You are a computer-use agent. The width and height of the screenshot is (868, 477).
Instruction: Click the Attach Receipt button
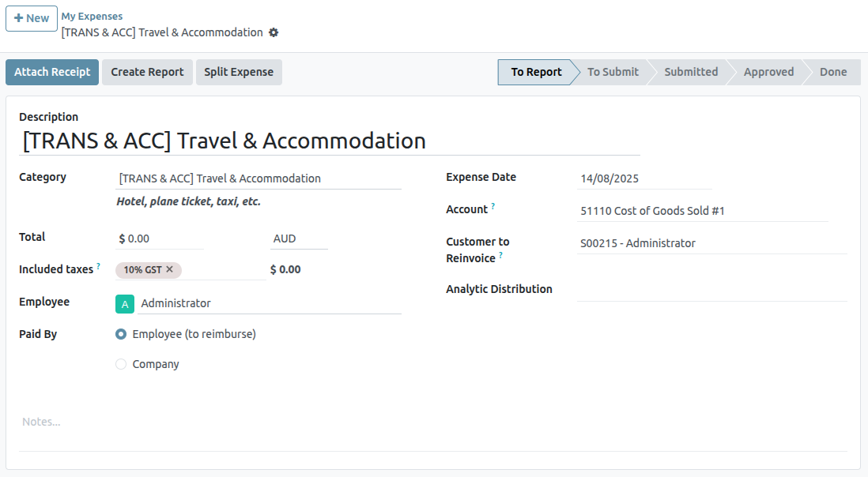[52, 72]
